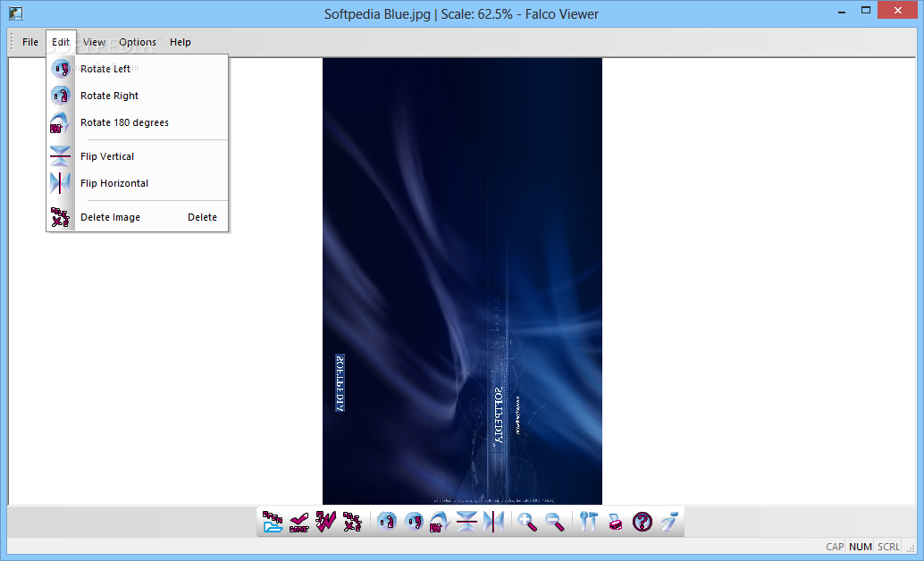
Task: Click the question mark Help icon
Action: (x=643, y=522)
